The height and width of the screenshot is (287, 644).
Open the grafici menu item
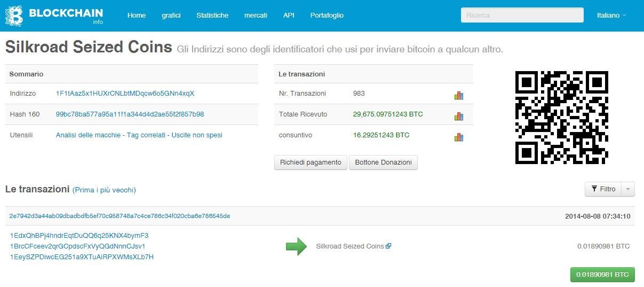point(171,15)
